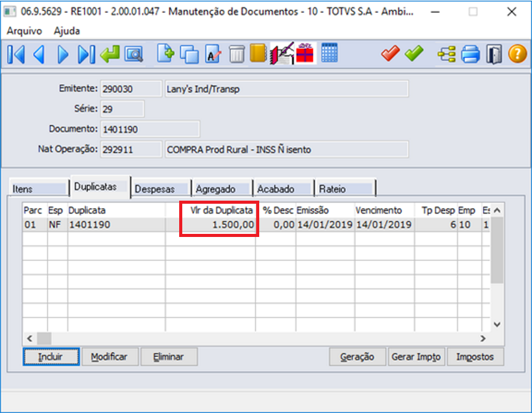
Task: Switch to the Agregado tab
Action: (222, 188)
